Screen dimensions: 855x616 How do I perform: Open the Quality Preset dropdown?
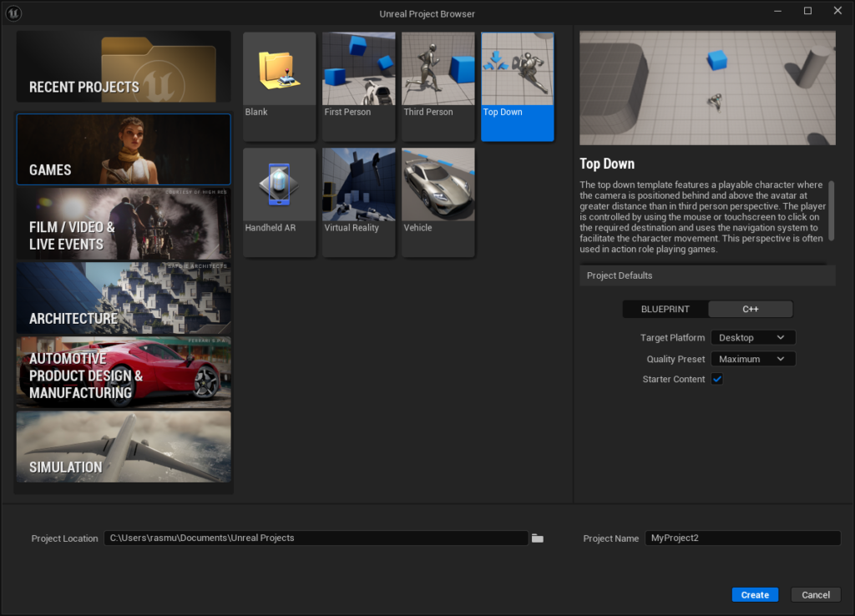[752, 359]
